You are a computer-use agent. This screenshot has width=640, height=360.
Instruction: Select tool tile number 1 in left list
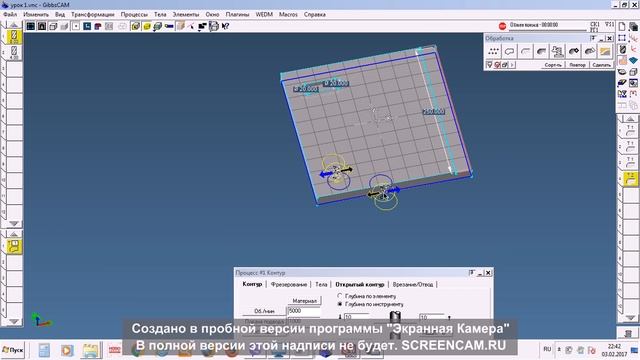click(x=14, y=37)
